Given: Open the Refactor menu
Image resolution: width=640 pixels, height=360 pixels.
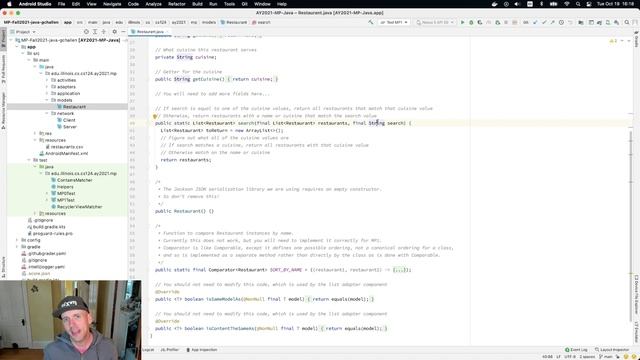Looking at the screenshot, I should (x=177, y=4).
